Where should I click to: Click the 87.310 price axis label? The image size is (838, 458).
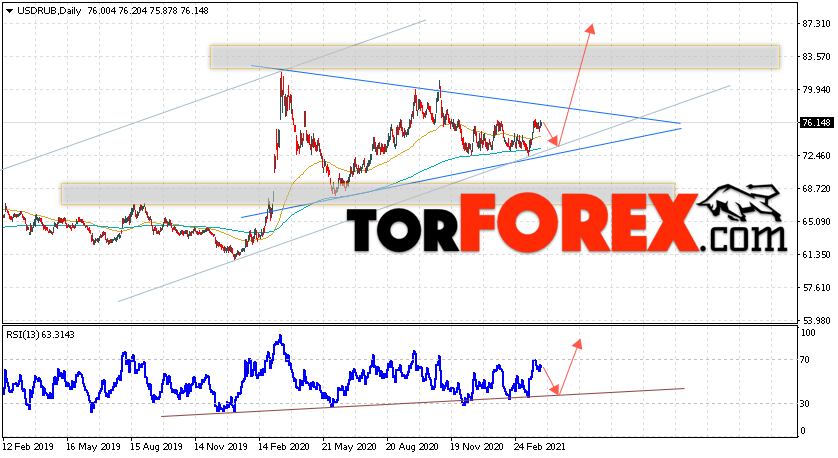[x=816, y=24]
